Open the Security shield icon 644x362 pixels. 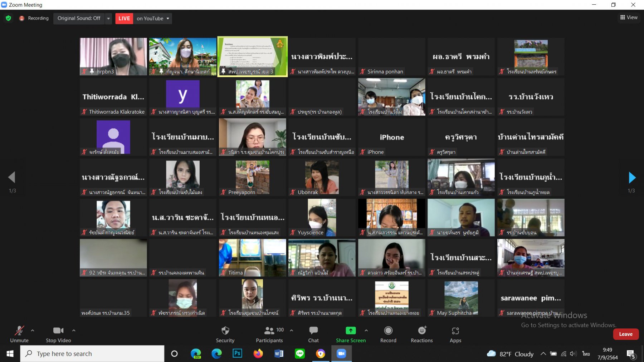225,331
